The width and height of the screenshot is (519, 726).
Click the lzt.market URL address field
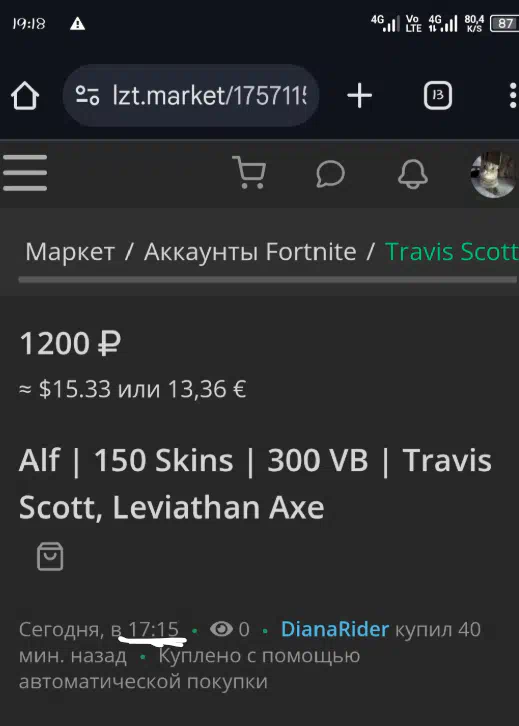191,95
